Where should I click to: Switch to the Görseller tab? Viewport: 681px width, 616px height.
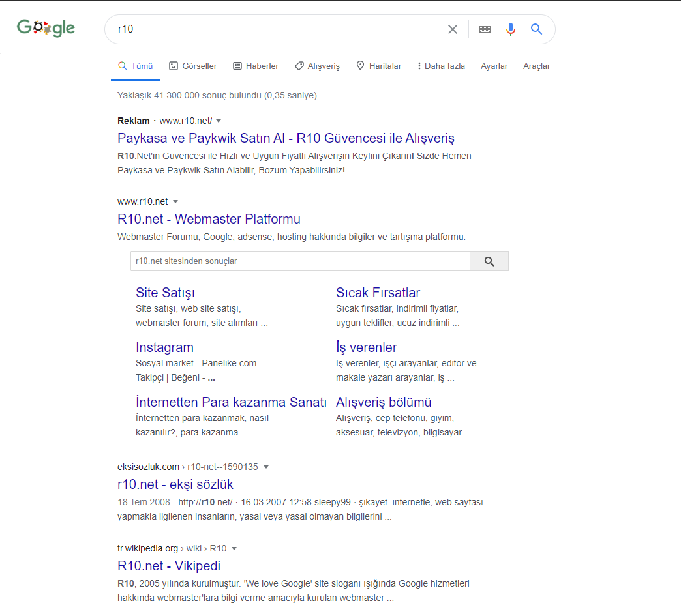click(x=193, y=66)
